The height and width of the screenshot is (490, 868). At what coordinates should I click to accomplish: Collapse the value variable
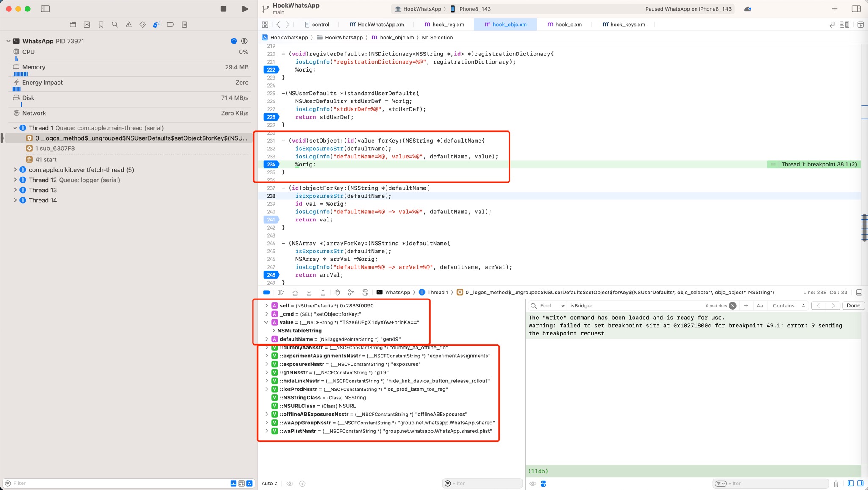click(x=267, y=323)
